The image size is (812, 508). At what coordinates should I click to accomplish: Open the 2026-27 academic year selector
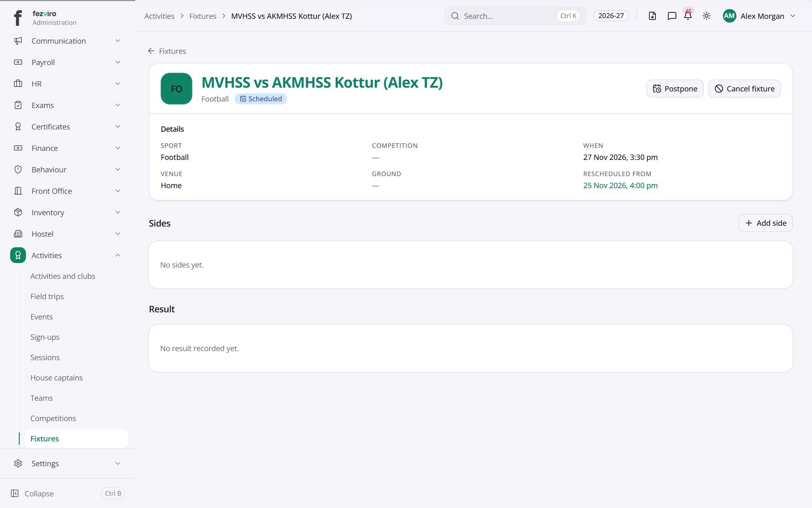[611, 16]
